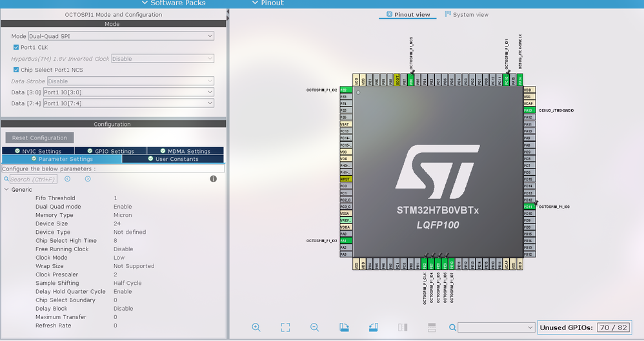Select the pin assigned OCTOSPIM_P1_CLK
Image resolution: width=644 pixels, height=341 pixels.
[425, 263]
